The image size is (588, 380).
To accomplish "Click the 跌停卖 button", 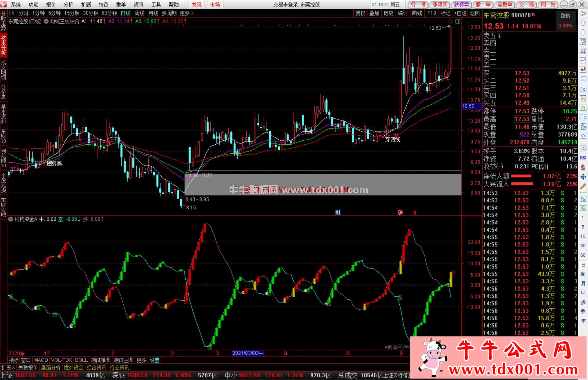I will point(461,5).
